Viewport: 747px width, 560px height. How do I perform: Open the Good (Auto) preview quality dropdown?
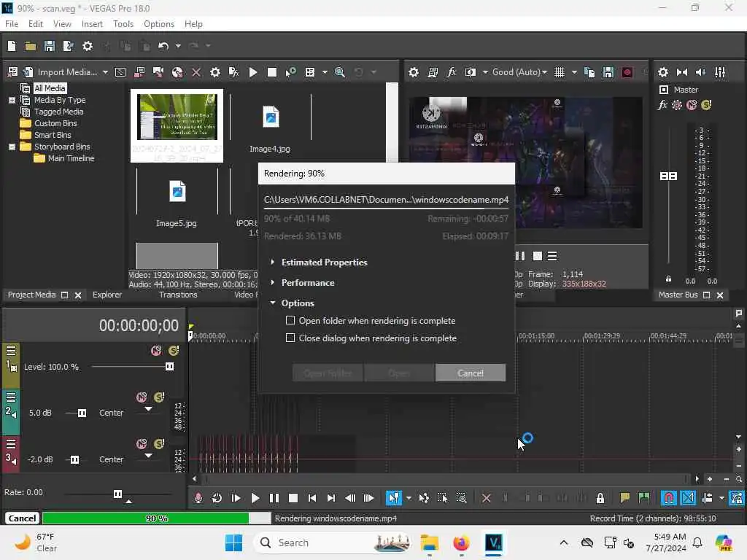click(x=519, y=72)
